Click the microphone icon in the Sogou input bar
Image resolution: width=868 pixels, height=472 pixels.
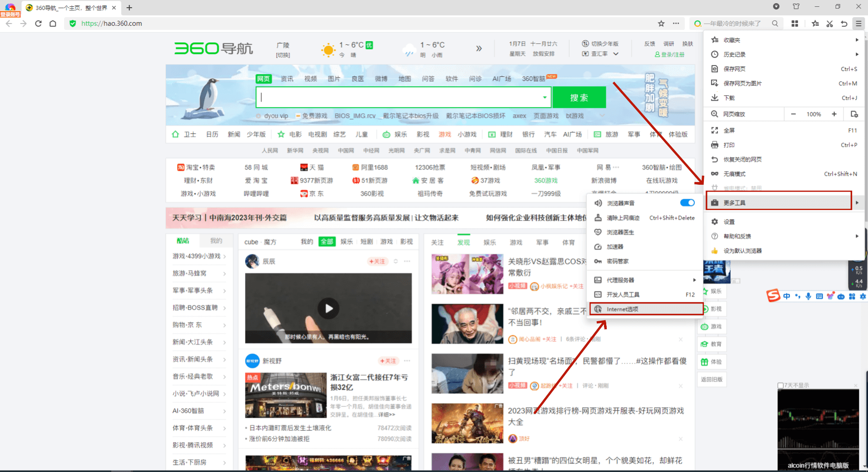point(808,296)
